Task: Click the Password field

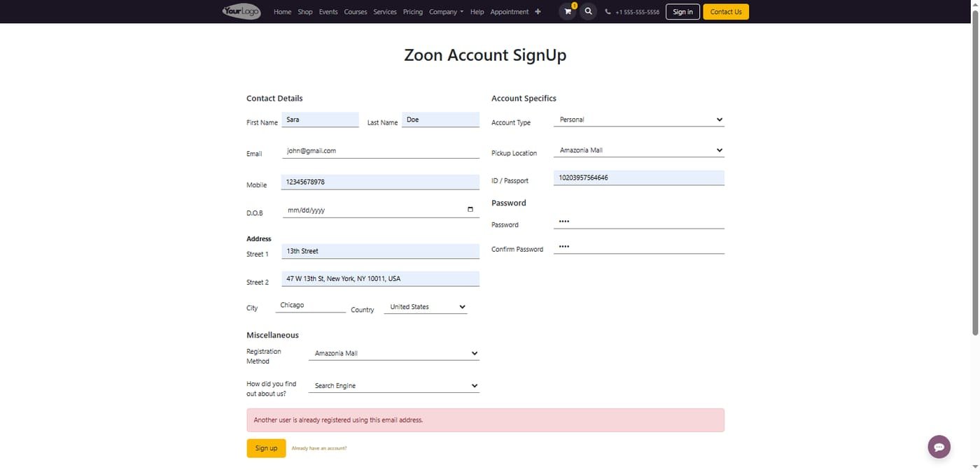Action: click(638, 222)
